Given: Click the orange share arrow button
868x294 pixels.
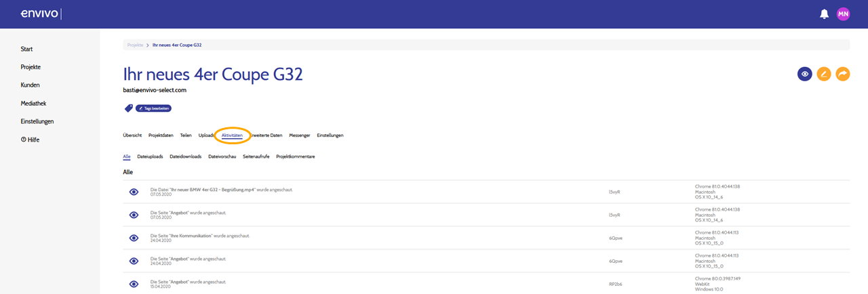Looking at the screenshot, I should coord(843,74).
